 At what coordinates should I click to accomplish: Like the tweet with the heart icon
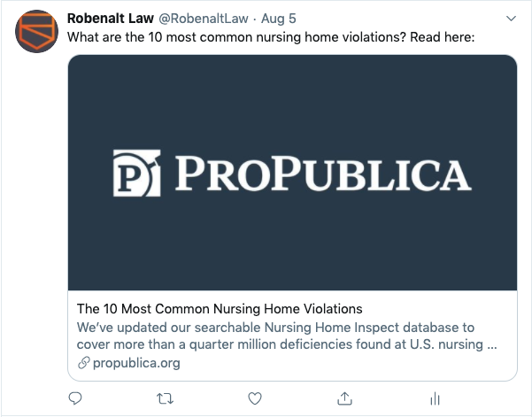click(x=255, y=398)
